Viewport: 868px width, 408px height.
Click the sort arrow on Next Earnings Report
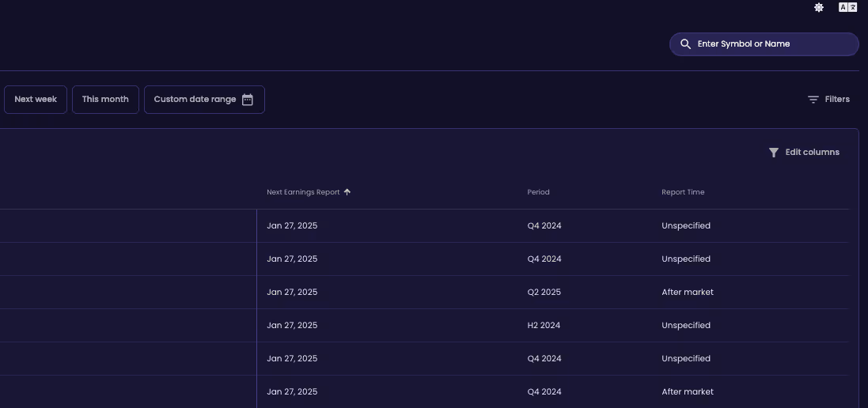click(x=347, y=192)
